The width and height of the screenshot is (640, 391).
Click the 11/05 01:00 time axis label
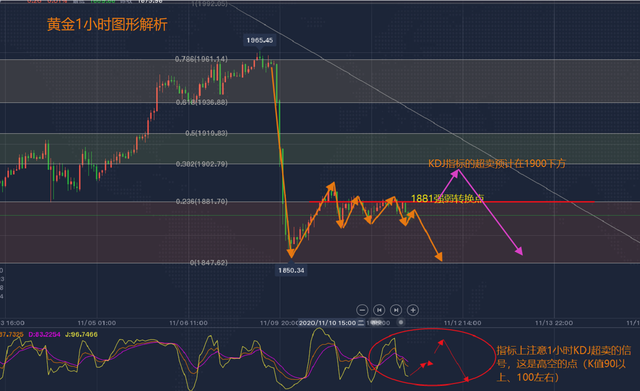97,323
